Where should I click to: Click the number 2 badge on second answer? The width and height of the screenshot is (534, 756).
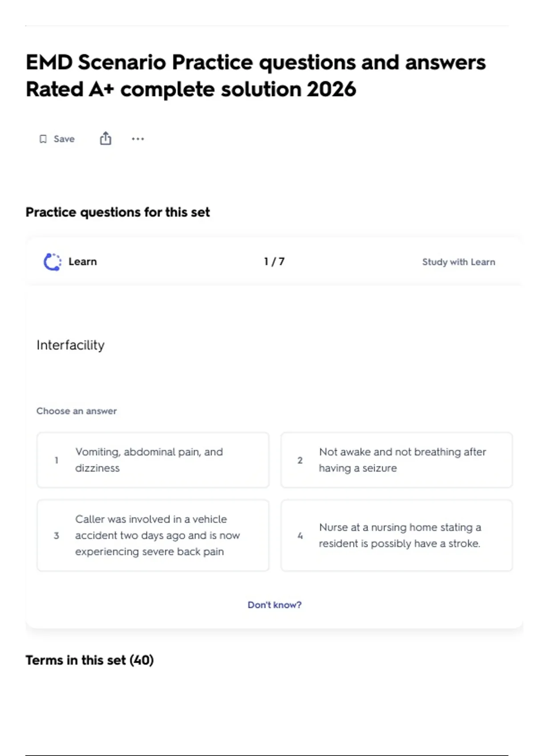(300, 460)
